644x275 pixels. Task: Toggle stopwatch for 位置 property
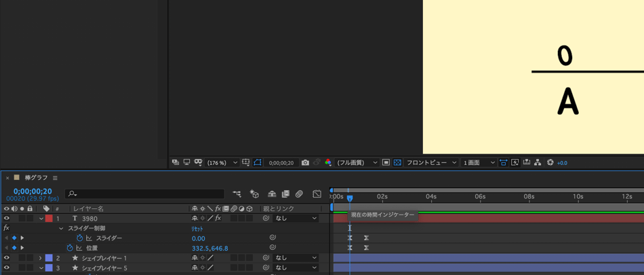click(x=70, y=249)
